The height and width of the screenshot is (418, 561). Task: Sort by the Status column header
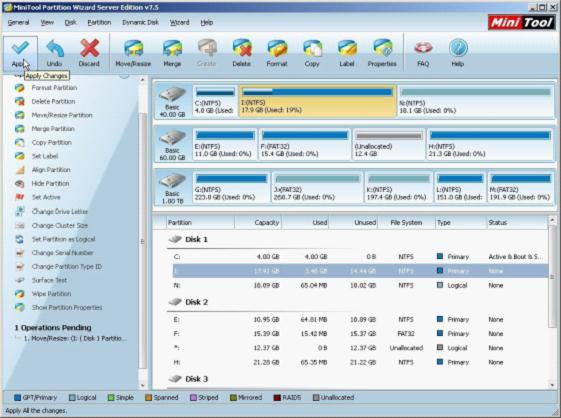(x=517, y=223)
